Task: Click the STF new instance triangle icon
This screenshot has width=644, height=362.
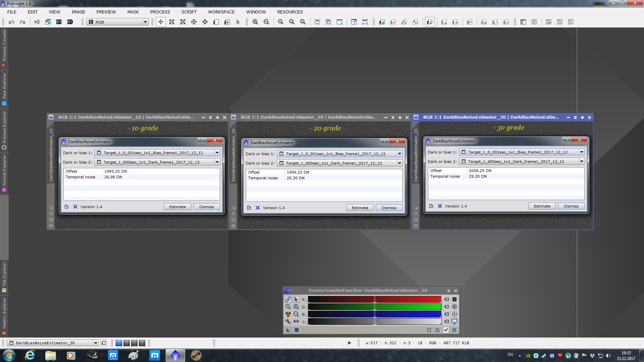Action: pos(288,330)
